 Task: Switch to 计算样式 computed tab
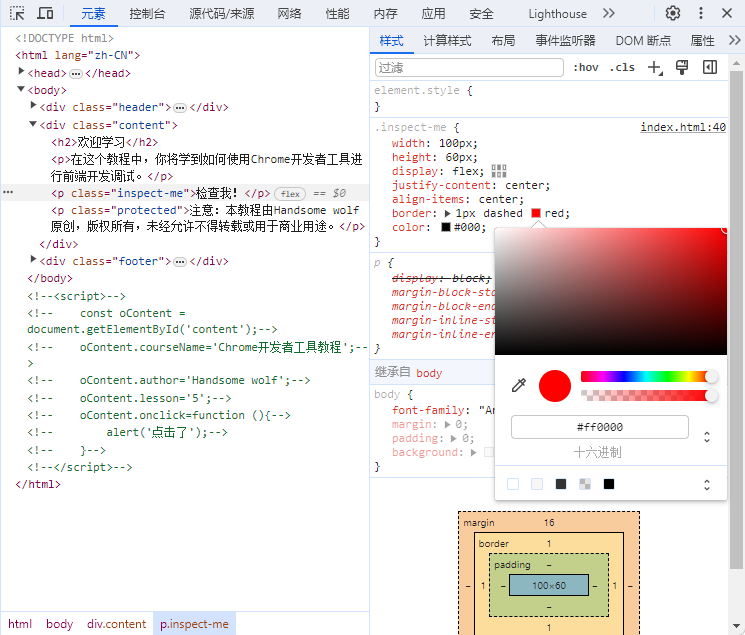point(447,41)
